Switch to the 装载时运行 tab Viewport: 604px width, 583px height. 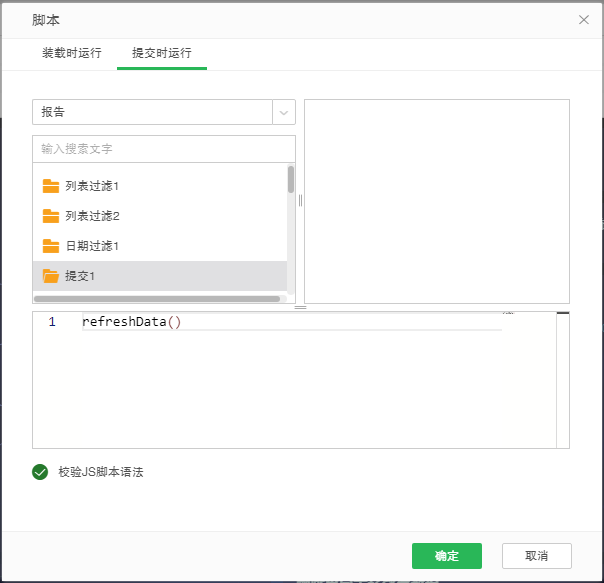71,53
